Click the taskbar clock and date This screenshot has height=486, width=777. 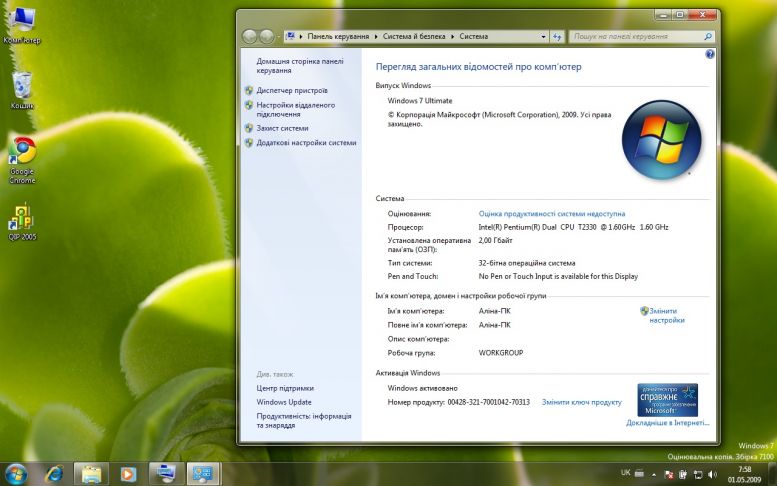(x=744, y=475)
